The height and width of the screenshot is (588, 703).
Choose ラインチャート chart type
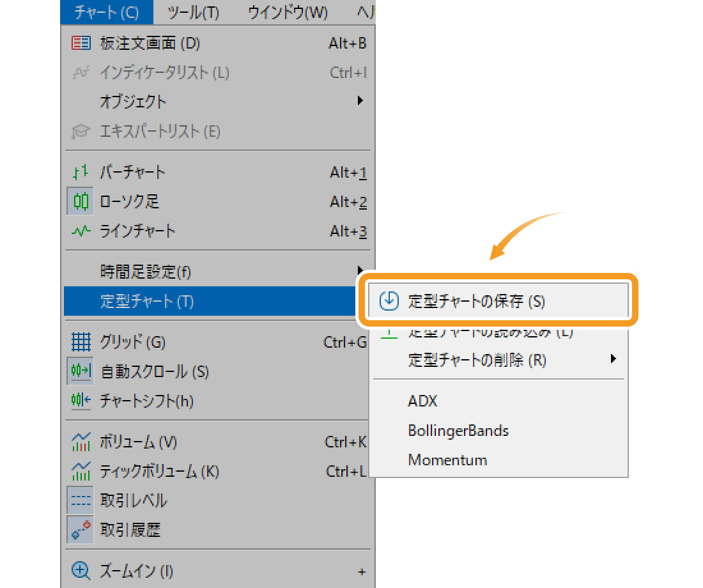[217, 231]
